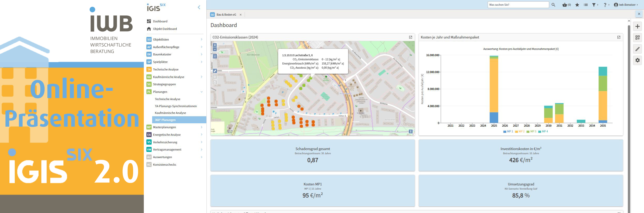Expand the Außenflächenpflege submenu arrow
644x213 pixels.
tap(202, 47)
